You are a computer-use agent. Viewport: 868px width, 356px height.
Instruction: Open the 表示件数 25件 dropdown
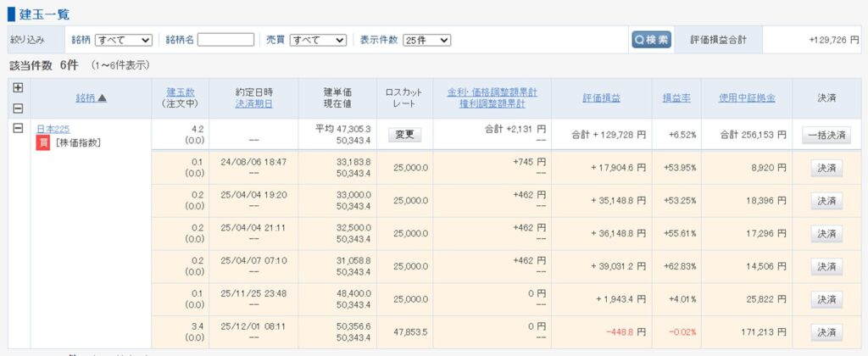point(426,40)
